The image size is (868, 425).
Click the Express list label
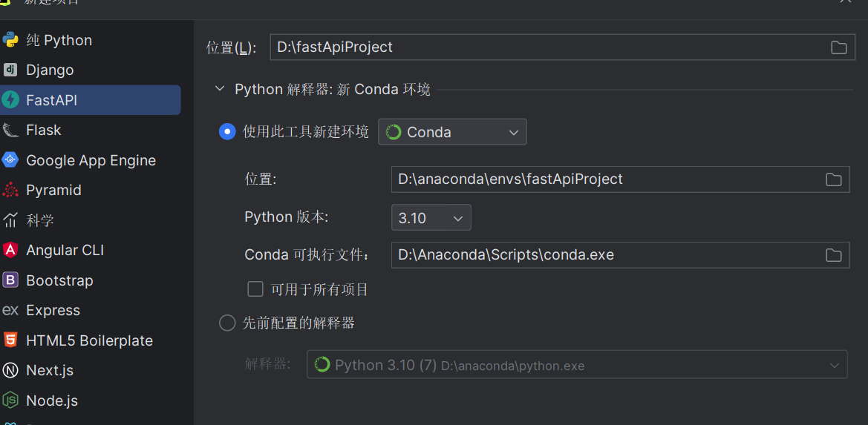pyautogui.click(x=53, y=311)
